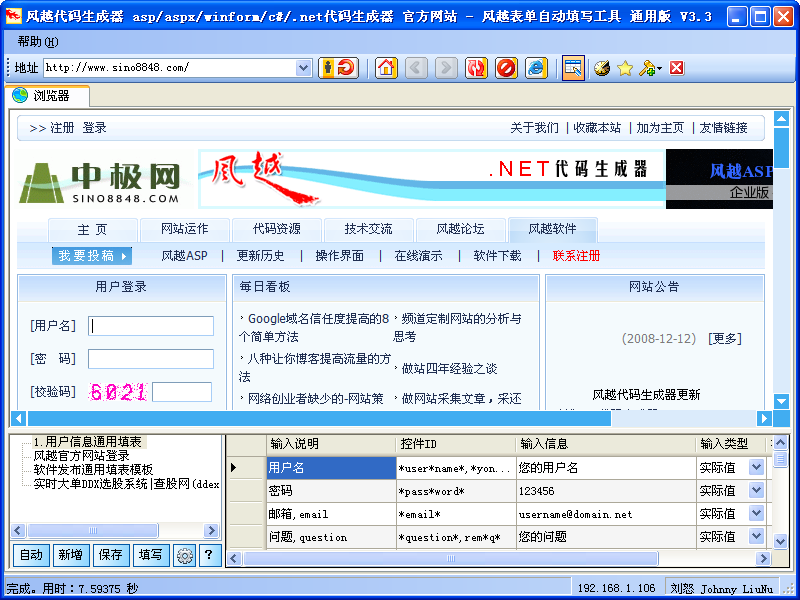This screenshot has height=600, width=800.
Task: Toggle the form-fill panel icon in toolbar
Action: point(573,68)
